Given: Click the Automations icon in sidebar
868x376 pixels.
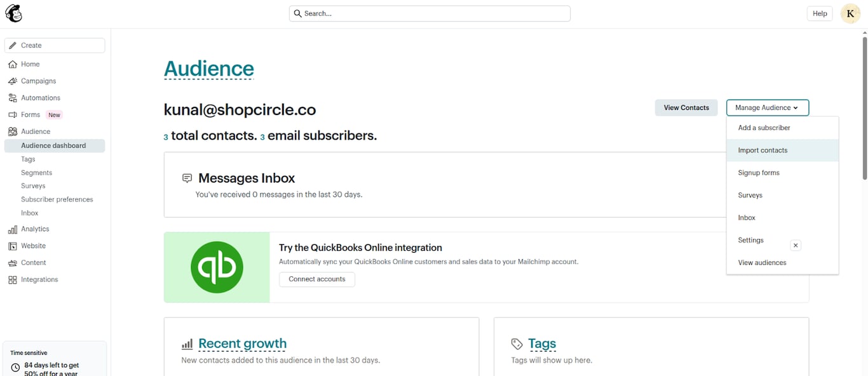Looking at the screenshot, I should [13, 98].
